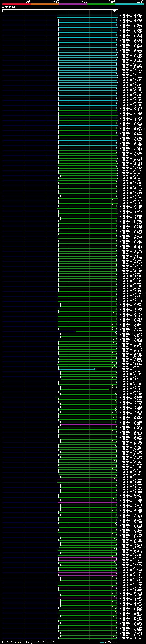Click the cyan alignment bar of Q9LFK5
This screenshot has height=644, width=146.
tap(87, 15)
